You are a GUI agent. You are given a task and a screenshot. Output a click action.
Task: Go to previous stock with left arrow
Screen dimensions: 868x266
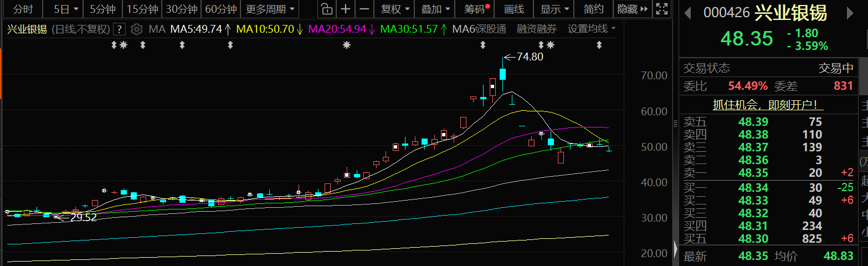pyautogui.click(x=688, y=12)
